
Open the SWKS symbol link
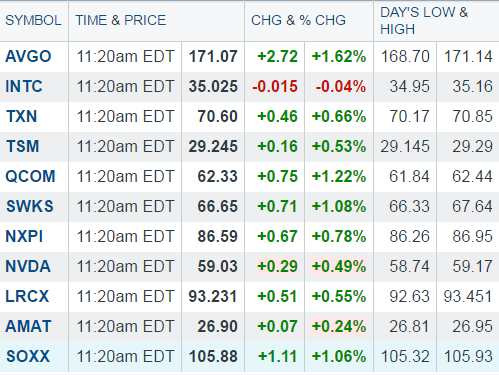[x=30, y=206]
